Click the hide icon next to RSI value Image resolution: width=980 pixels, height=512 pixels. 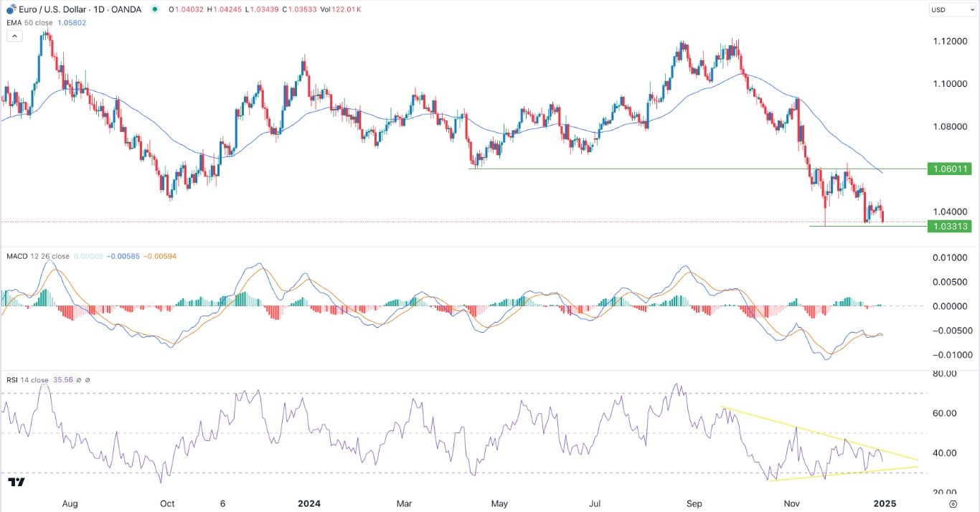click(x=80, y=380)
